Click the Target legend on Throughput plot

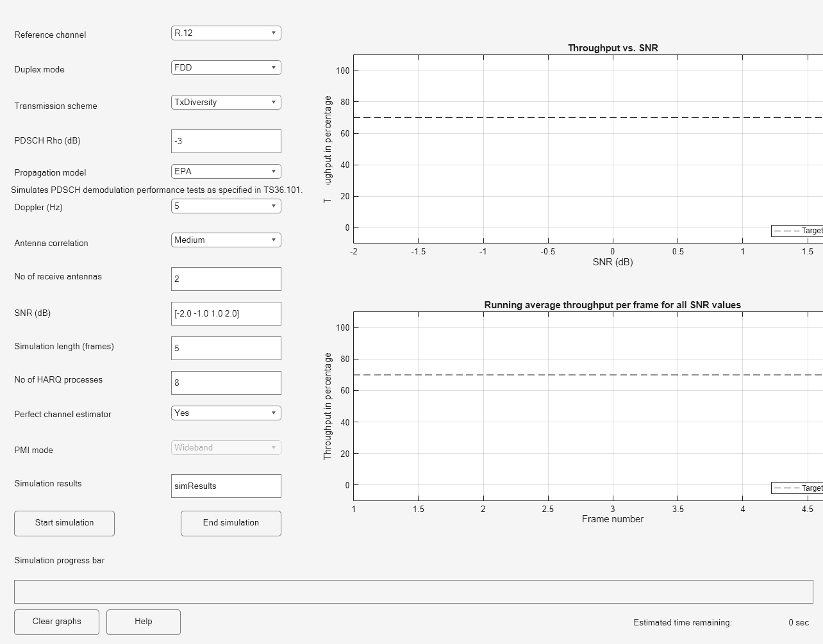[797, 231]
